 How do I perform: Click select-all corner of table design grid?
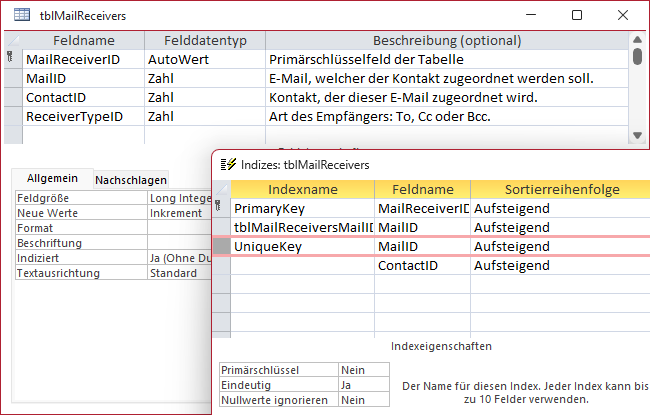point(13,41)
